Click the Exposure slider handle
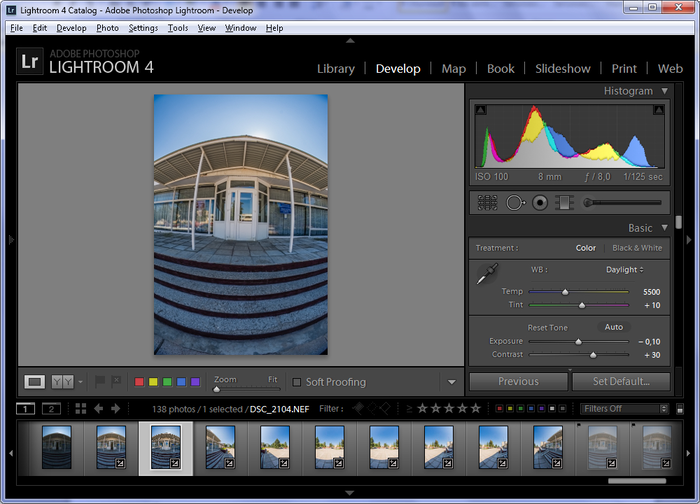Viewport: 700px width, 504px height. click(579, 342)
